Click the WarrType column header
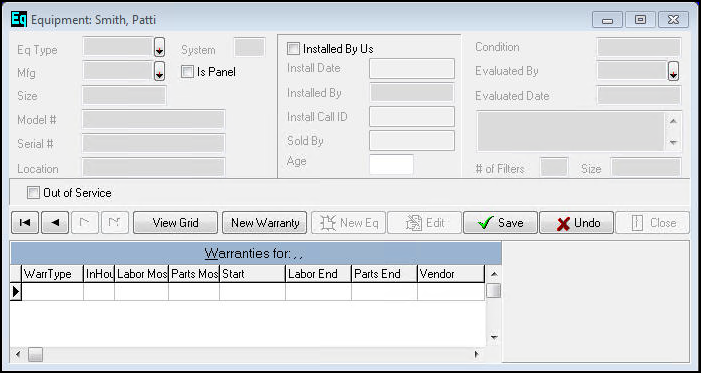This screenshot has width=701, height=373. (52, 274)
